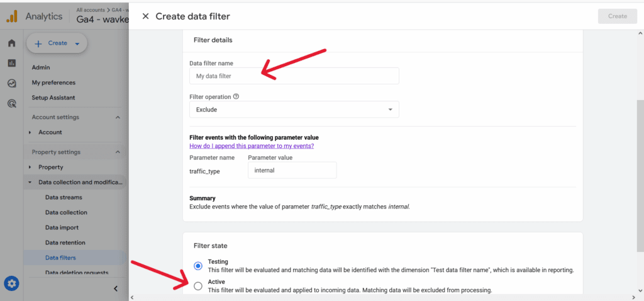Collapse the Property settings section
The width and height of the screenshot is (644, 301).
(x=118, y=152)
